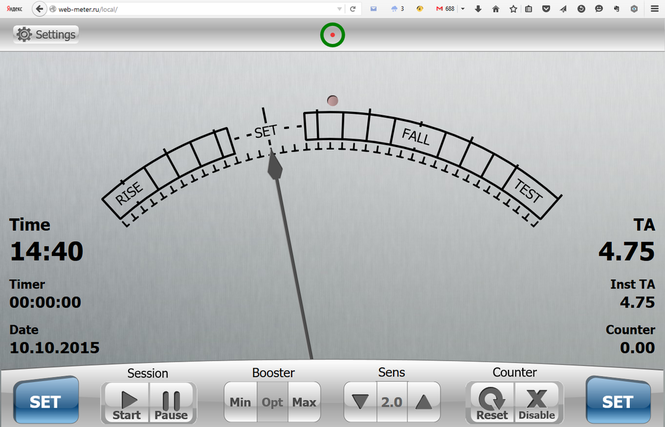Disable the counter with the X button
Viewport: 665px width, 427px height.
tap(536, 402)
